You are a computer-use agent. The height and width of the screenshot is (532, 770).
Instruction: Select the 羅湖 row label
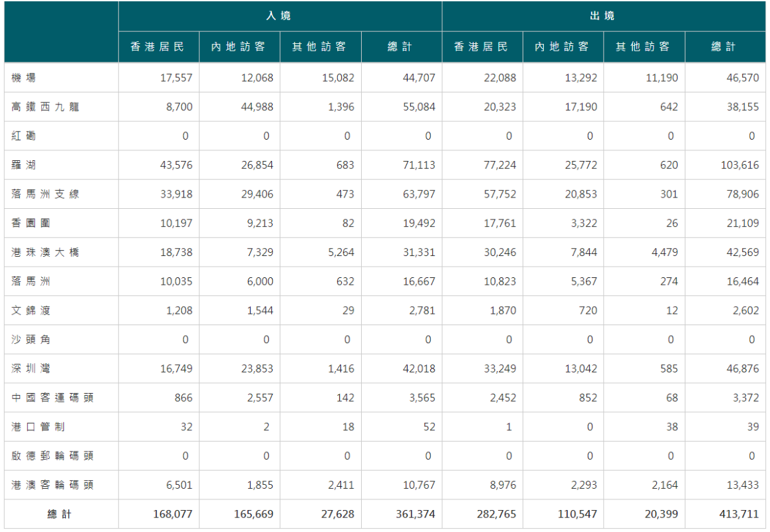pos(24,165)
